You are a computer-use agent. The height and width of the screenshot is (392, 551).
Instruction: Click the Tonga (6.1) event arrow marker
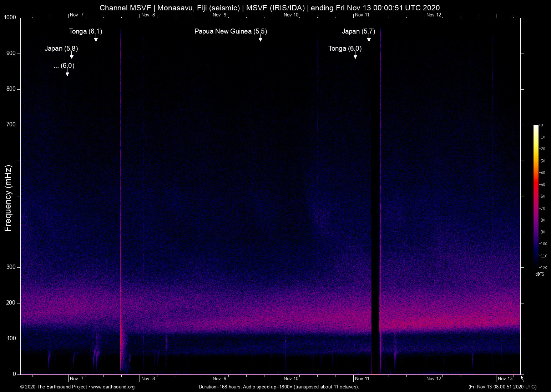[95, 40]
